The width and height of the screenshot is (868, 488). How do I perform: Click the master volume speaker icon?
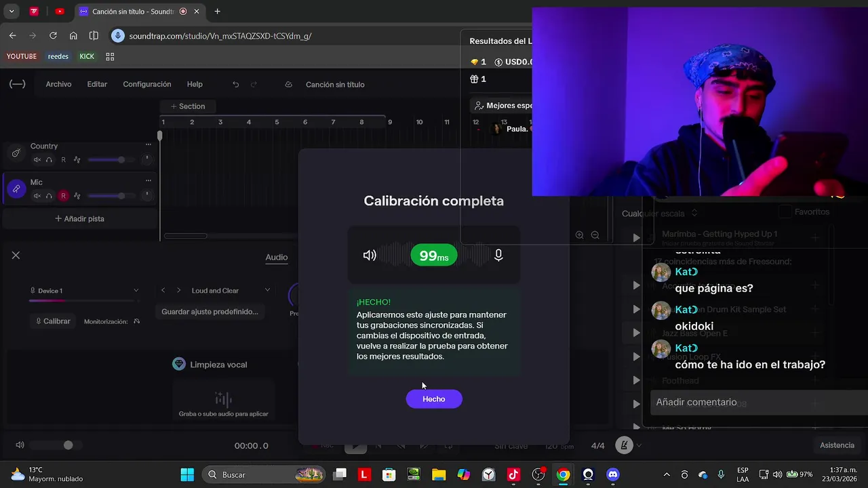coord(20,445)
